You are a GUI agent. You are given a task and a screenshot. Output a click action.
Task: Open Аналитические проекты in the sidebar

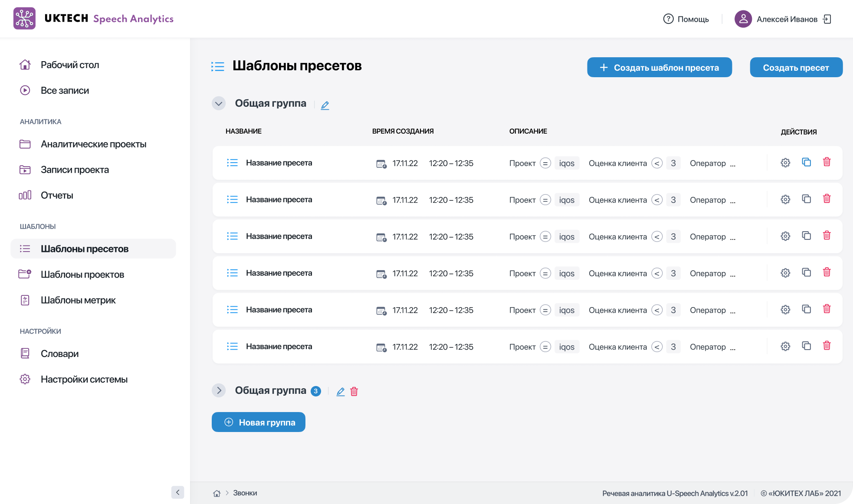(93, 144)
